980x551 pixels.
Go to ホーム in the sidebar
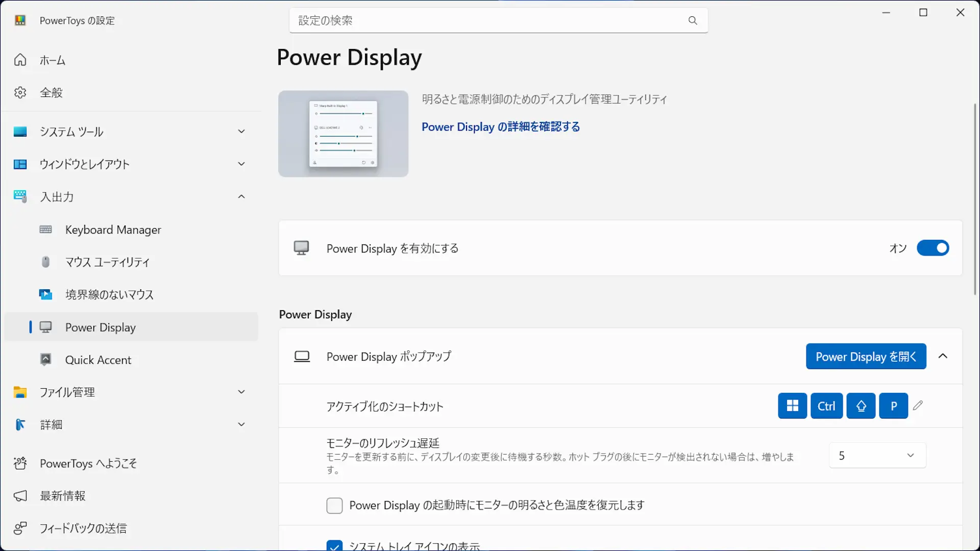coord(131,60)
